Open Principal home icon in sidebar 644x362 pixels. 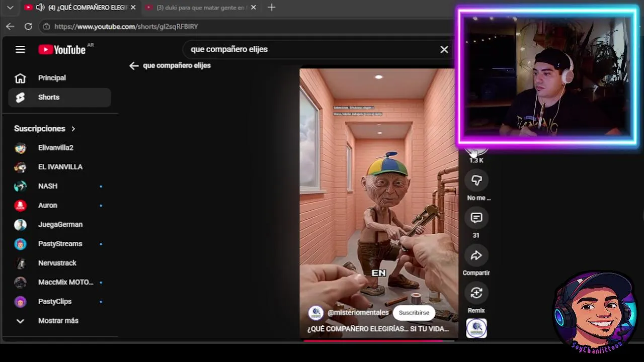click(x=20, y=78)
